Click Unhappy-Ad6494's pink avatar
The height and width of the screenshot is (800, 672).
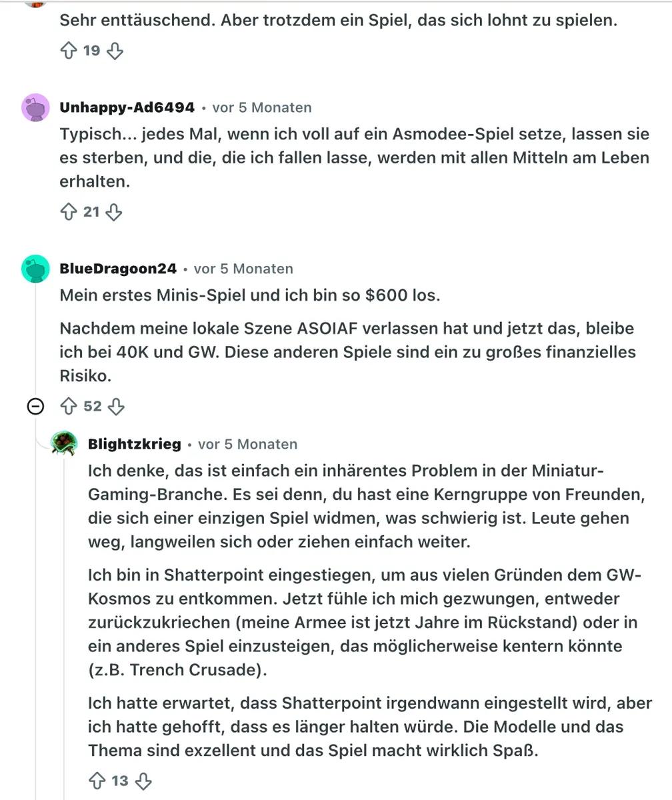coord(35,107)
